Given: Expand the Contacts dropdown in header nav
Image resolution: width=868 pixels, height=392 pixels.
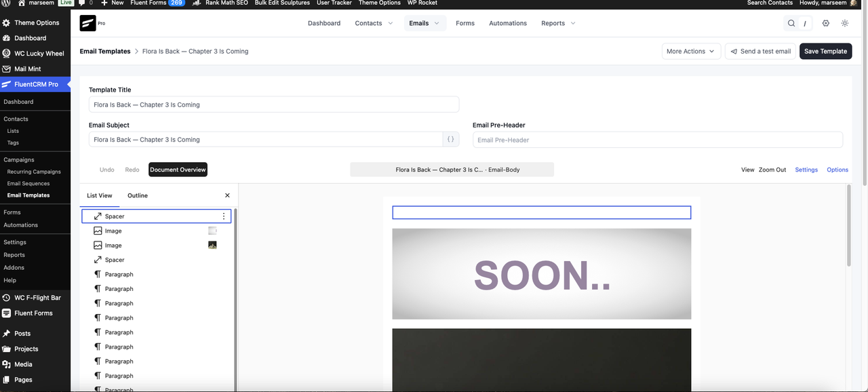Looking at the screenshot, I should (374, 23).
